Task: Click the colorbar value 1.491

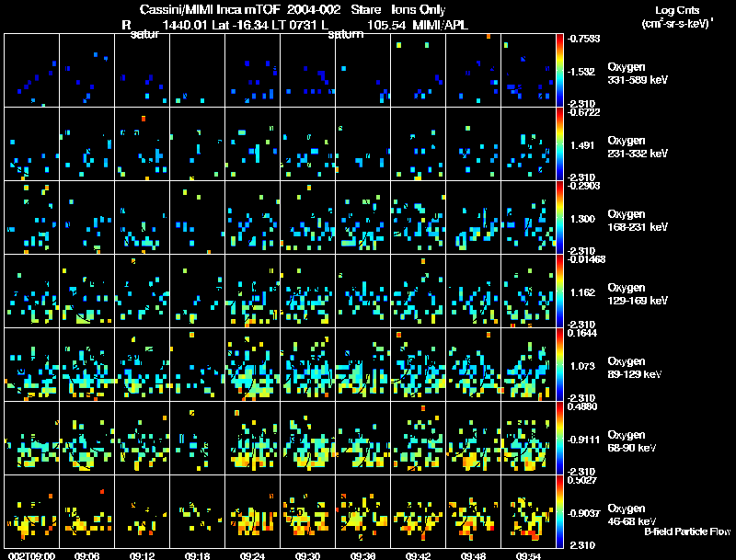Action: 582,145
